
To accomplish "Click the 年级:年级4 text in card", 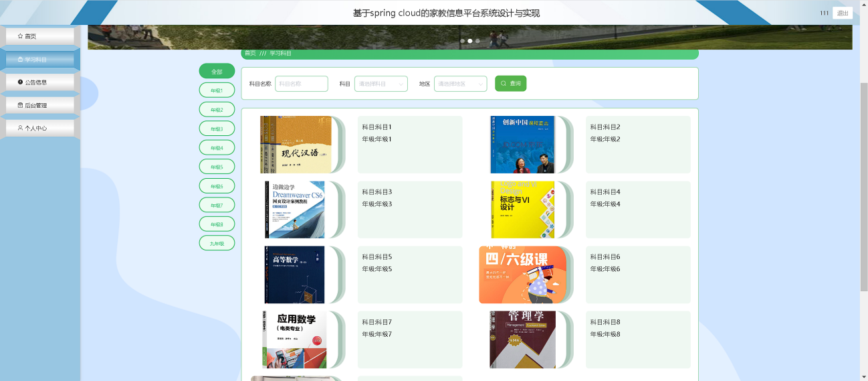I will [605, 204].
